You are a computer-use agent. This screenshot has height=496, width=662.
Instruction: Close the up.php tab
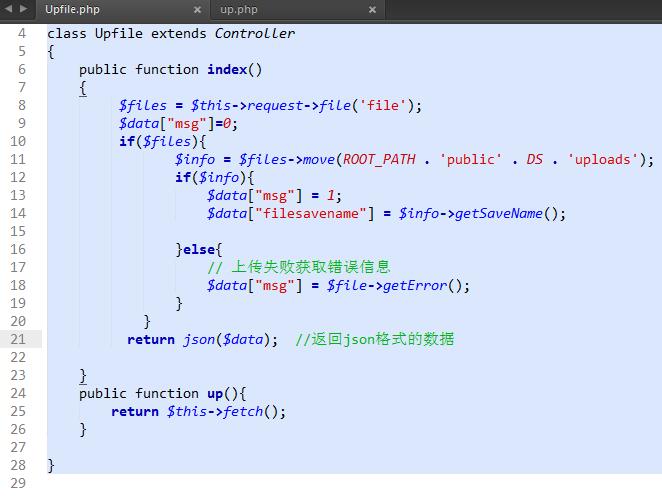372,10
